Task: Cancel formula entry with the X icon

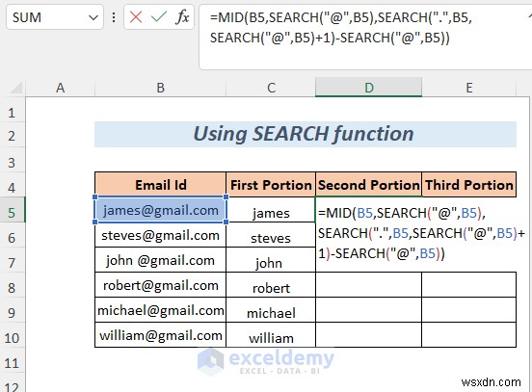Action: coord(136,16)
